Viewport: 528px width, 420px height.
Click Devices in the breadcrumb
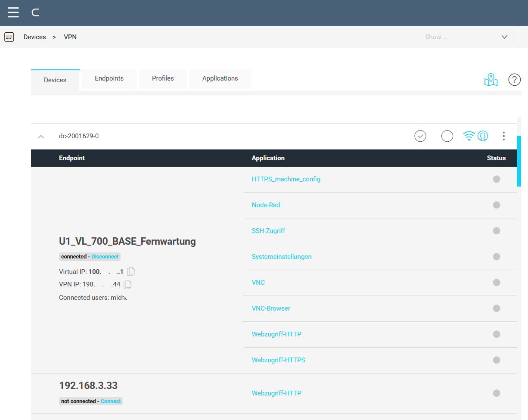[35, 37]
